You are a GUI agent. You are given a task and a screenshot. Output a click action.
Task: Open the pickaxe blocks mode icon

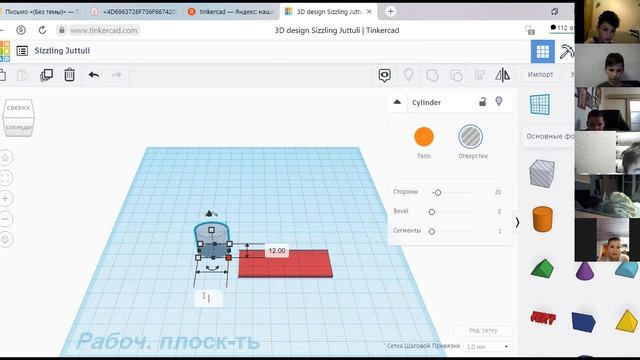[x=567, y=51]
